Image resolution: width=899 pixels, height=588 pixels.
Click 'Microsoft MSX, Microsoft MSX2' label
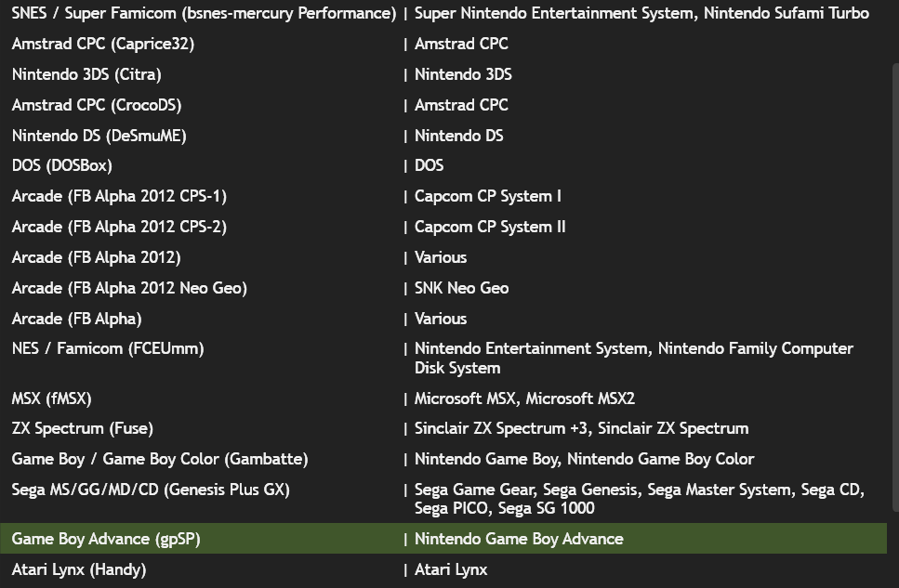pyautogui.click(x=524, y=399)
